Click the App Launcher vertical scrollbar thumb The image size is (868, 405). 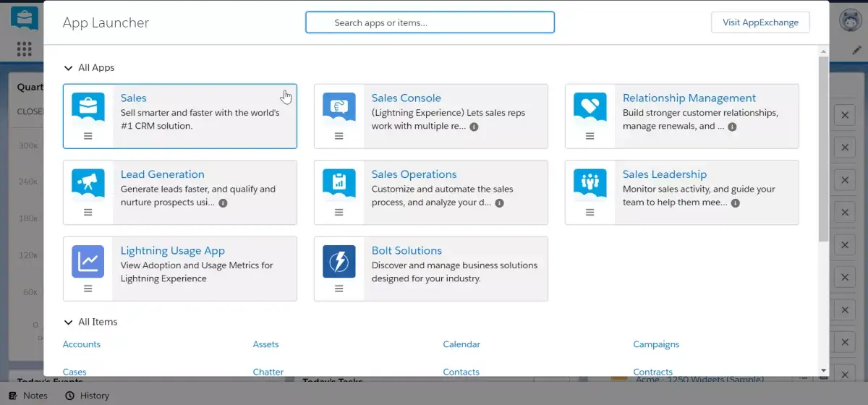coord(823,148)
